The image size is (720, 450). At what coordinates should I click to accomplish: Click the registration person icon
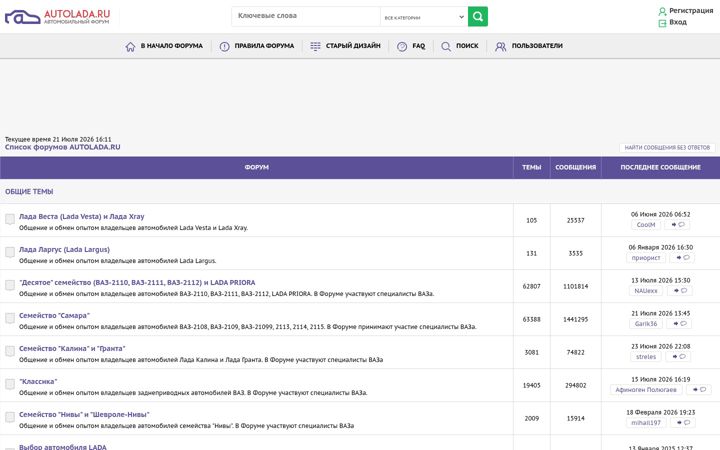(x=662, y=11)
